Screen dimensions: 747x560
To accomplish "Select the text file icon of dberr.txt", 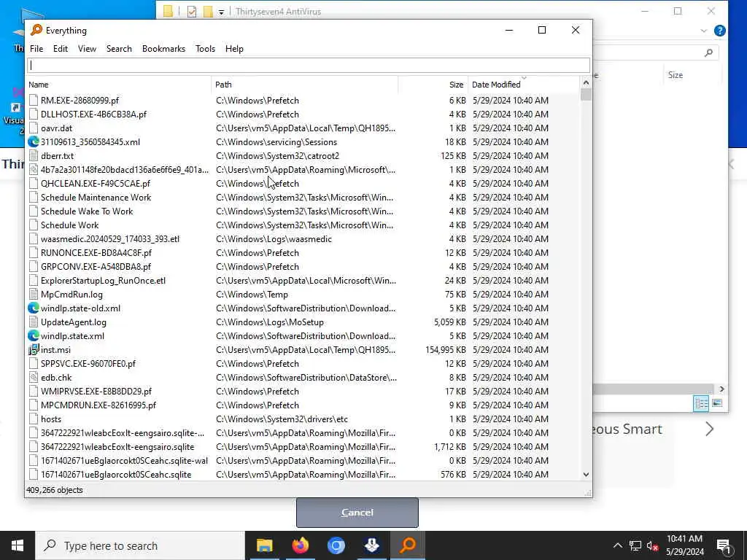I will tap(34, 155).
